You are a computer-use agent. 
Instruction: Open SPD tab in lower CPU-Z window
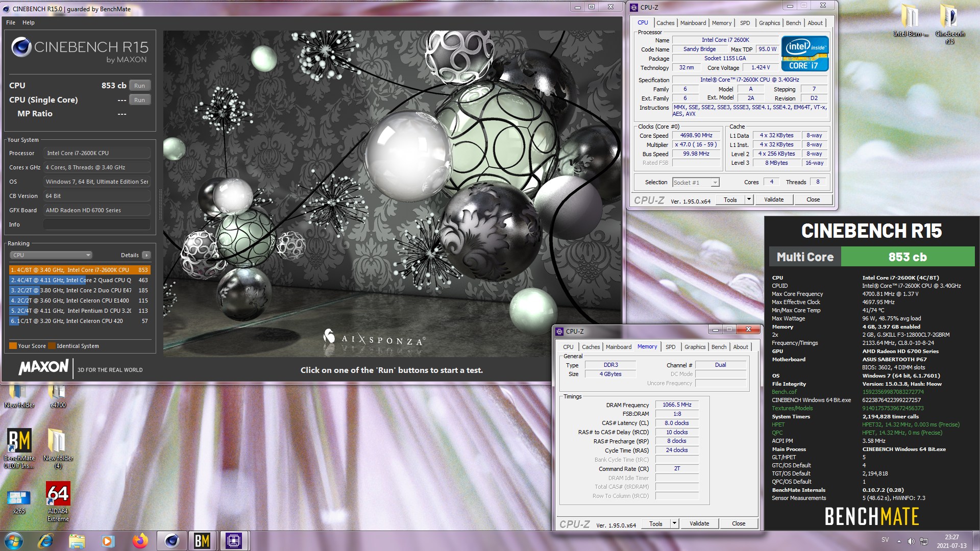(670, 347)
